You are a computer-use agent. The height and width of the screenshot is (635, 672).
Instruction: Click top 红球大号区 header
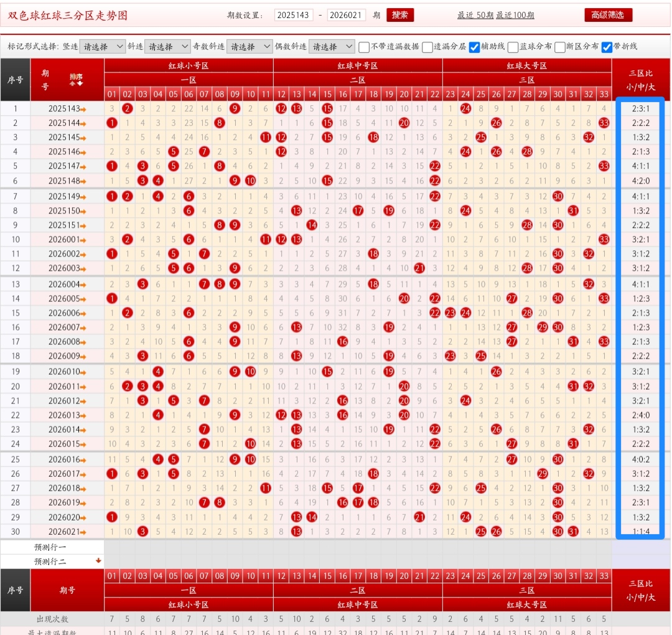coord(527,65)
